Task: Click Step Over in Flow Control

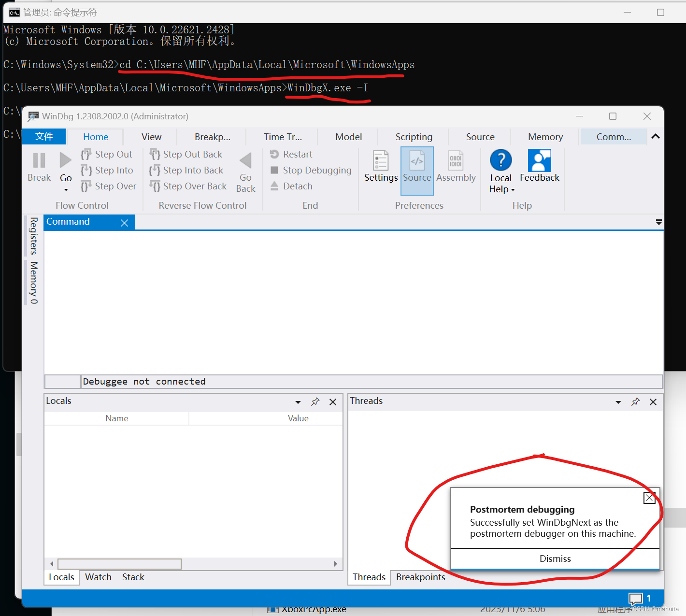Action: (x=108, y=186)
